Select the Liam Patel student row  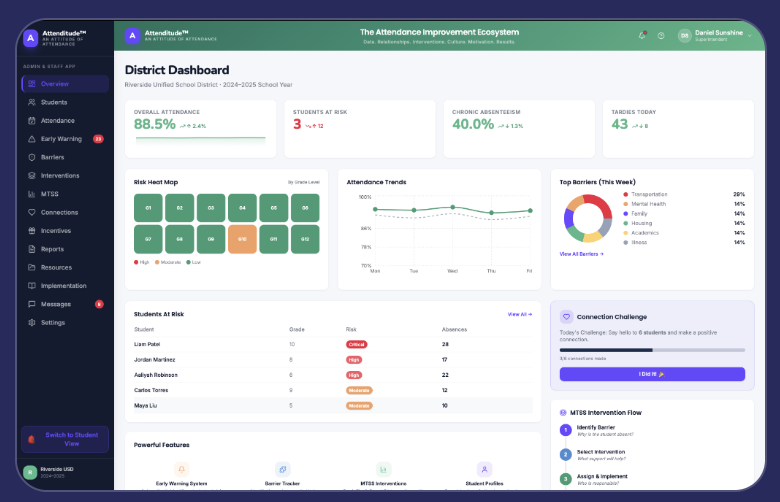pos(333,344)
